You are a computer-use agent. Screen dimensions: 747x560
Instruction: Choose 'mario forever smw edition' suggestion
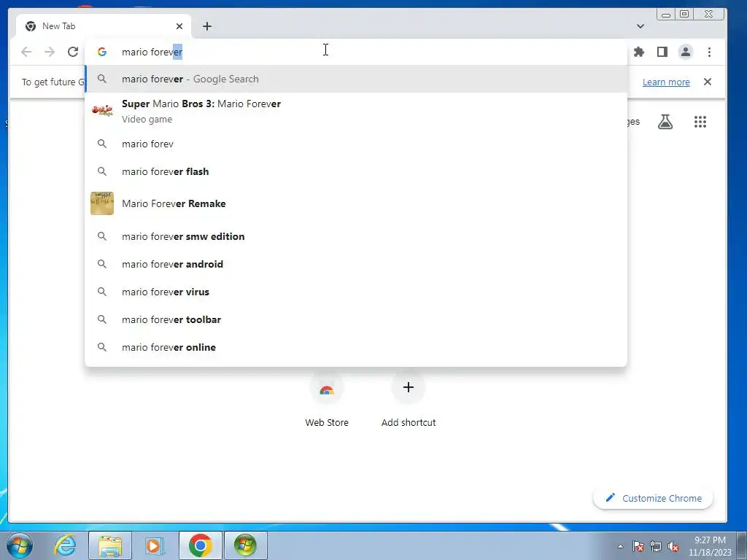click(x=356, y=236)
